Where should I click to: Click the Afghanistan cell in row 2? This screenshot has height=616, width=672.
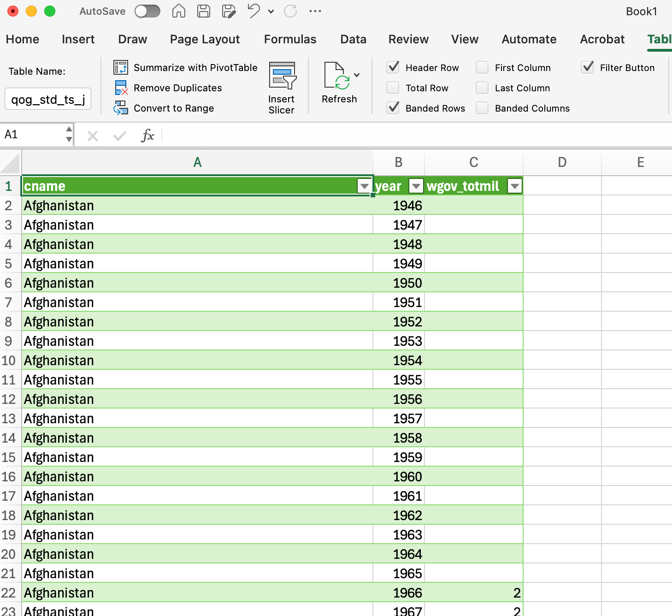click(x=197, y=205)
